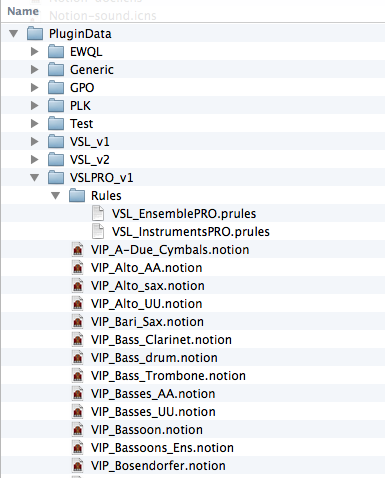Expand the Test folder triangle
The image size is (385, 478).
point(35,124)
